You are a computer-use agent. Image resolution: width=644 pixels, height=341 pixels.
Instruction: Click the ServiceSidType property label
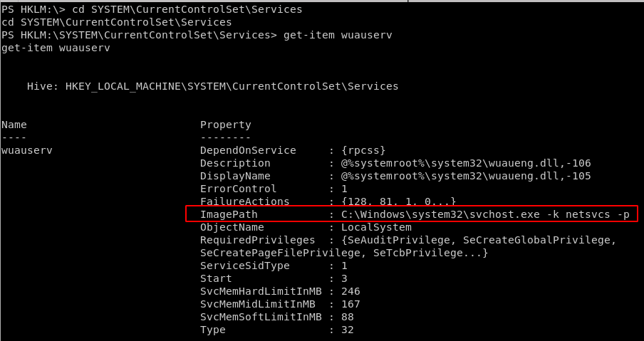point(245,266)
